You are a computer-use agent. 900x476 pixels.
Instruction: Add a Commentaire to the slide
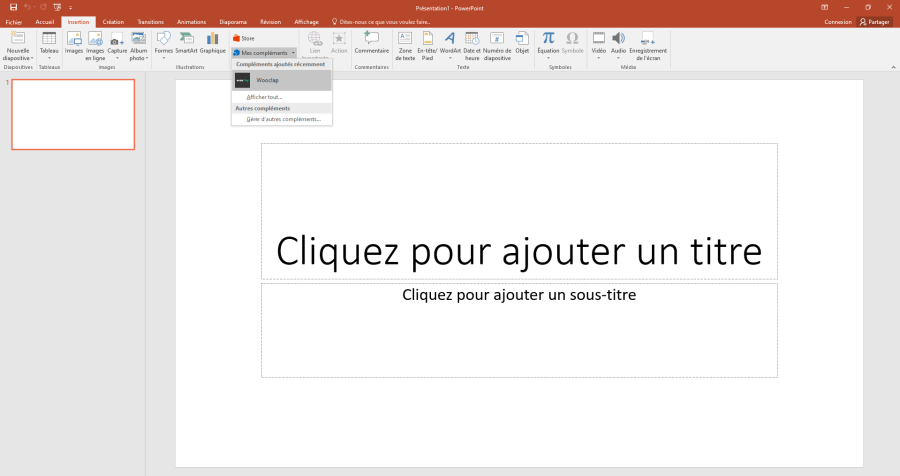pyautogui.click(x=371, y=40)
